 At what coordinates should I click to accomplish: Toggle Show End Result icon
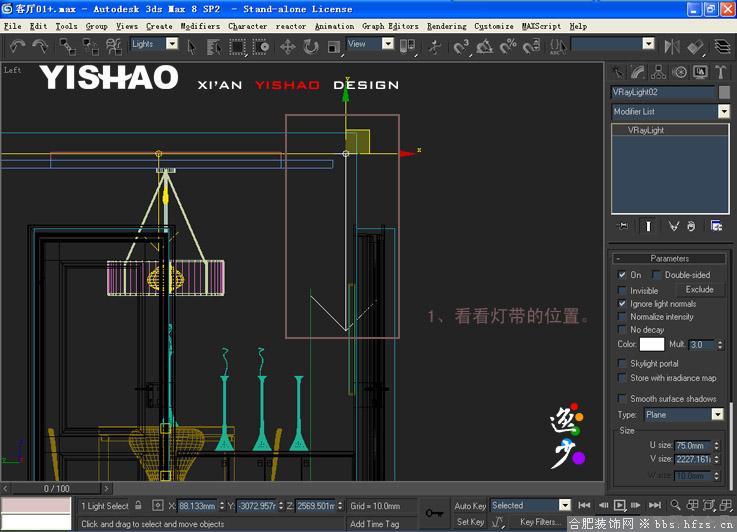coord(648,226)
